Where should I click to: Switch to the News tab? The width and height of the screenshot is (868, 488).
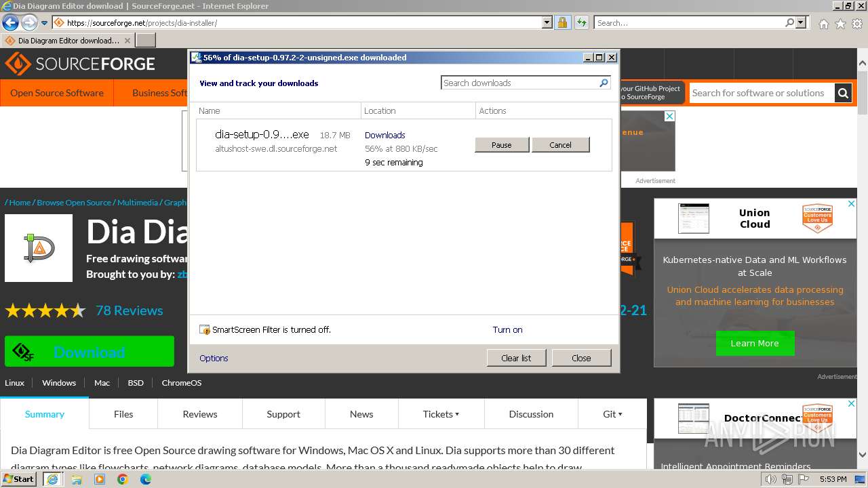(361, 413)
